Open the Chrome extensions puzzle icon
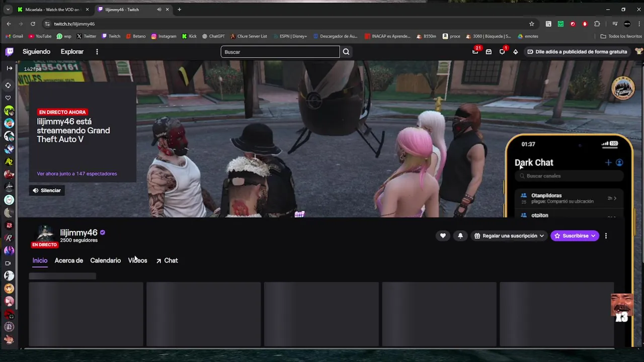Image resolution: width=644 pixels, height=362 pixels. click(x=597, y=24)
